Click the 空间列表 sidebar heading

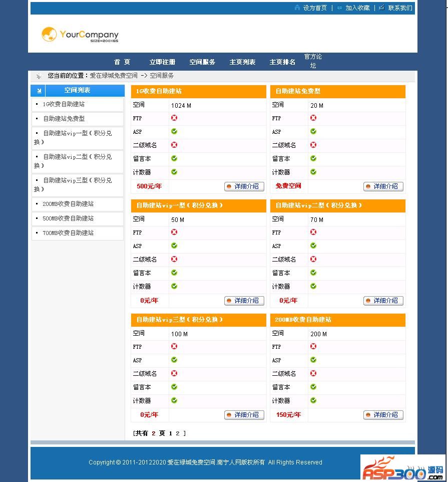77,90
